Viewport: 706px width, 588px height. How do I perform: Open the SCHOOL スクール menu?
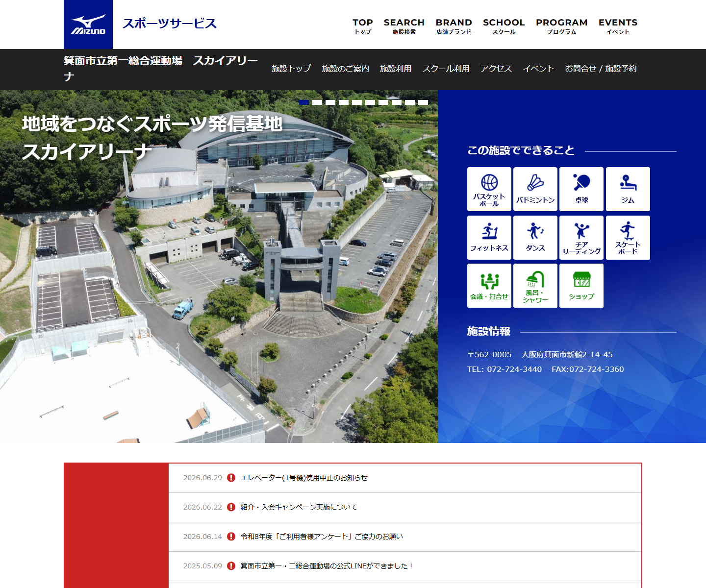[504, 26]
